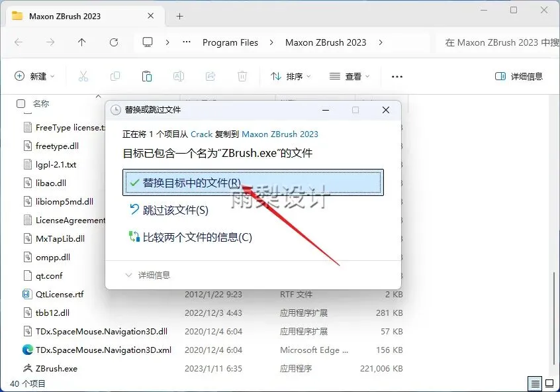Click the Rename icon
This screenshot has width=560, height=392.
[x=179, y=76]
